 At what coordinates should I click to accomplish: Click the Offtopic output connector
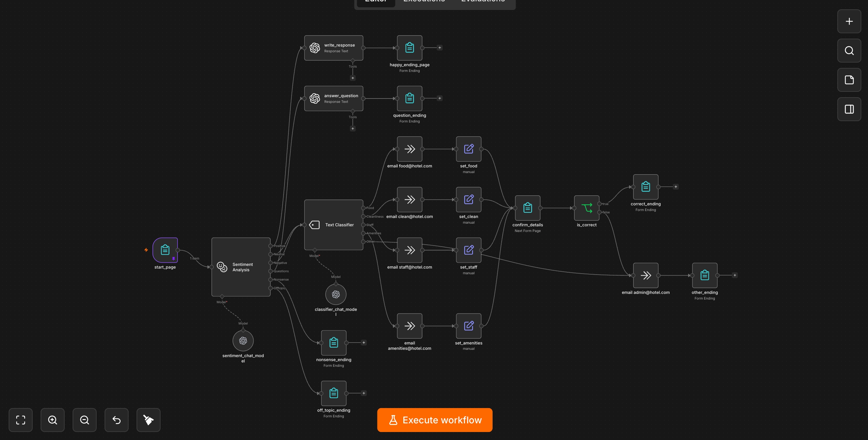point(270,288)
